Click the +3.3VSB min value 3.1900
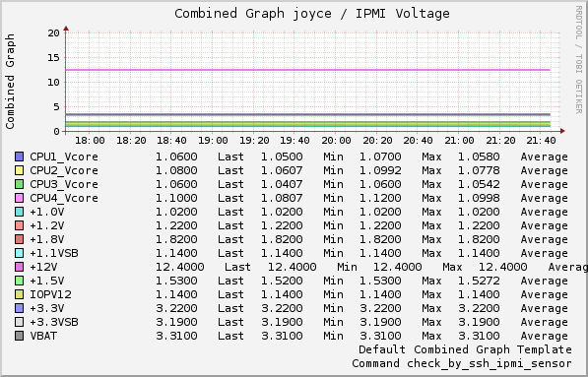Screen dimensions: 588x377 pos(282,322)
